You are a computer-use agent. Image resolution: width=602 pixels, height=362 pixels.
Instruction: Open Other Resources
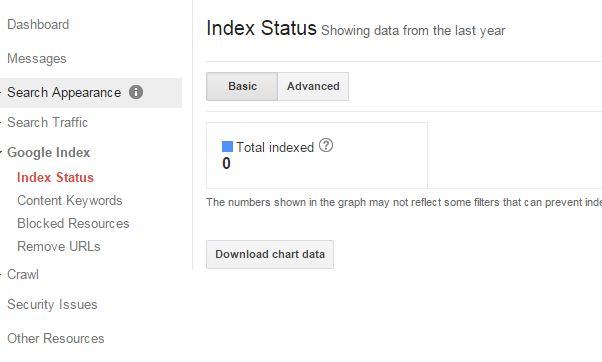point(56,339)
